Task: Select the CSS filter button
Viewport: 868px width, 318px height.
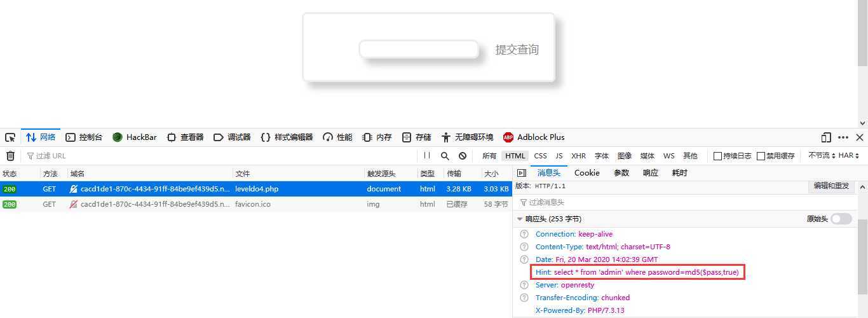Action: (540, 156)
